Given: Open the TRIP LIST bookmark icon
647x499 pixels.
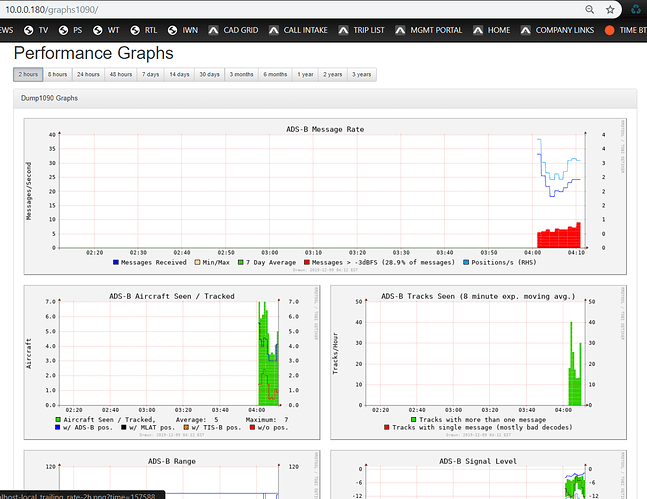Looking at the screenshot, I should click(343, 30).
